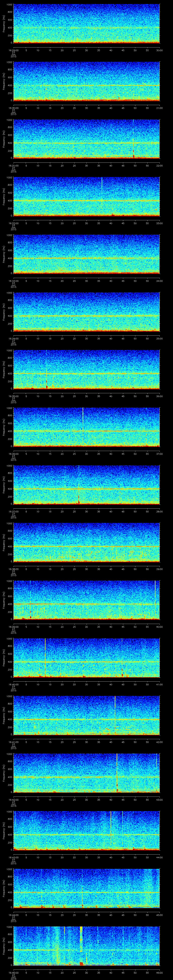Click the 16:31:00 start time label

[x=13, y=166]
